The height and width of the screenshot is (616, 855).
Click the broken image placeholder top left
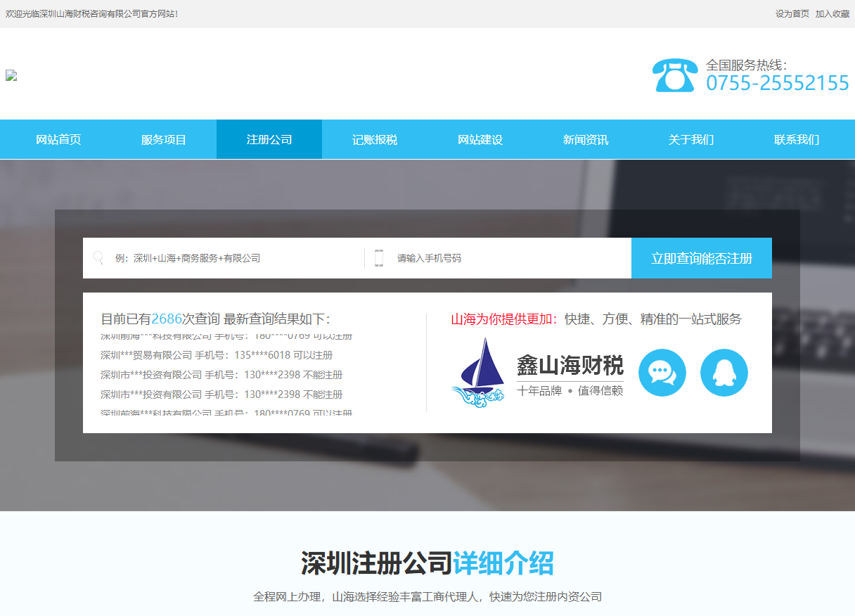[11, 76]
